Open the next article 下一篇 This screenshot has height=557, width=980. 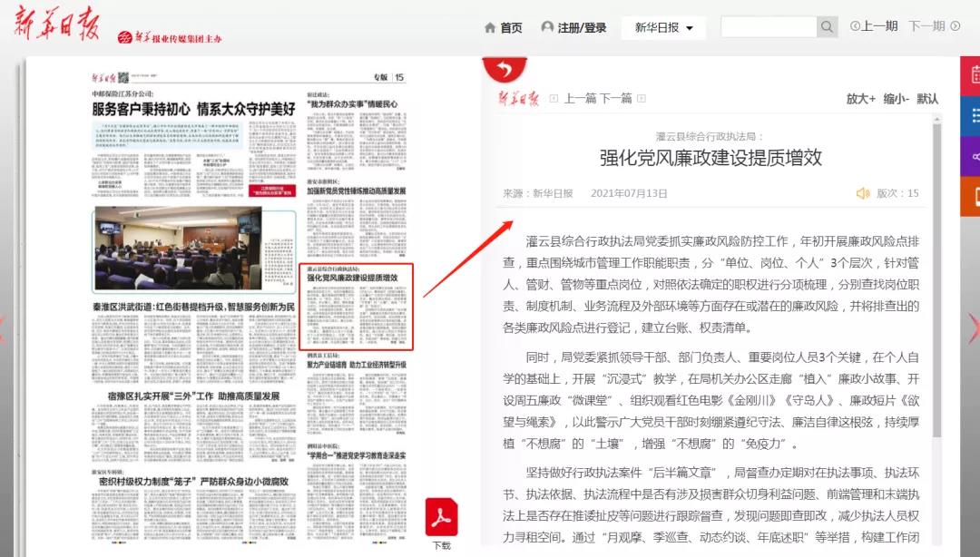616,99
